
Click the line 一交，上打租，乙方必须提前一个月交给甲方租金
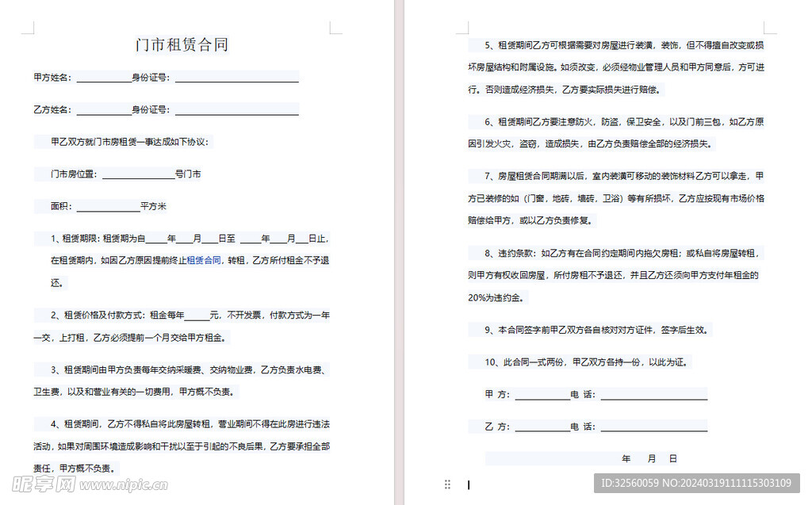130,338
